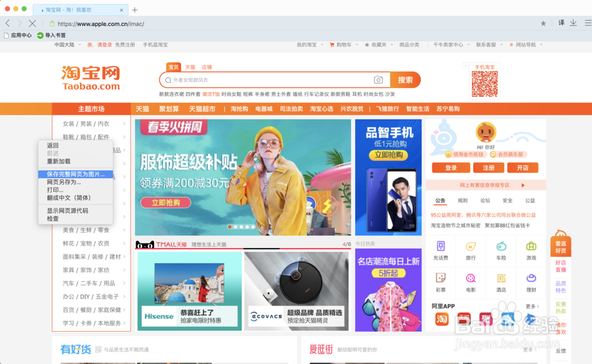Screen dimensions: 592x364
Task: Open the ECOVACS robot vacuum thumbnail
Action: point(297,291)
